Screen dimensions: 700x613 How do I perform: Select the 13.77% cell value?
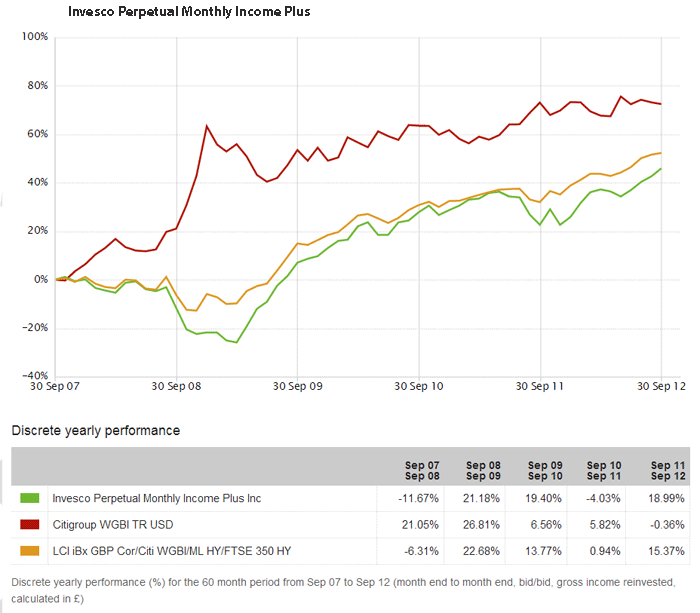tap(543, 551)
